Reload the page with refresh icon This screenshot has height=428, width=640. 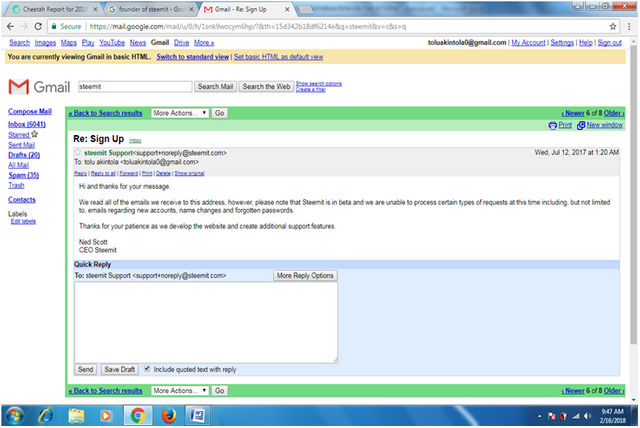coord(38,27)
